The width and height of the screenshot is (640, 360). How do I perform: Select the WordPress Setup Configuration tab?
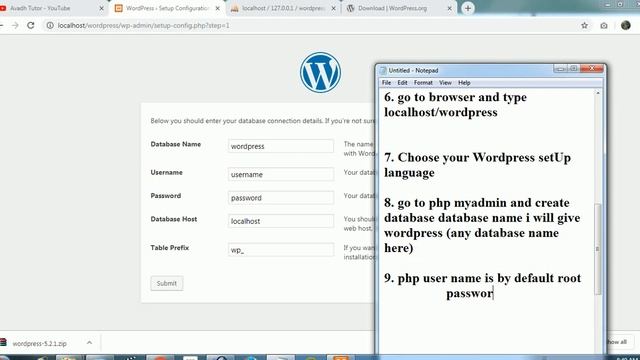click(167, 8)
